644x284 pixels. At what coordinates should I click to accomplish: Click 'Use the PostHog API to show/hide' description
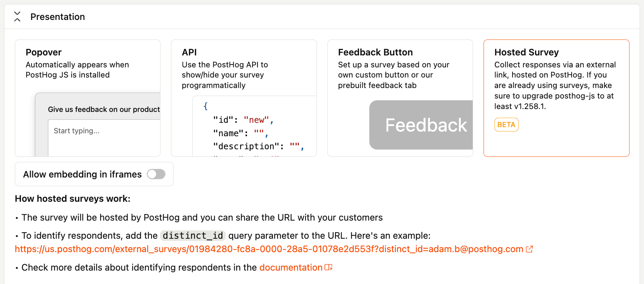[x=225, y=75]
